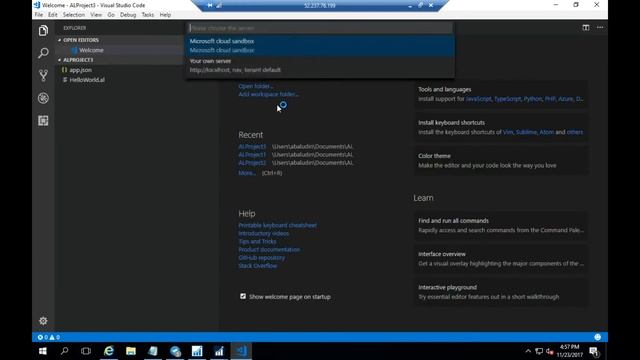Open the Manage gear at activity bar bottom

[43, 321]
